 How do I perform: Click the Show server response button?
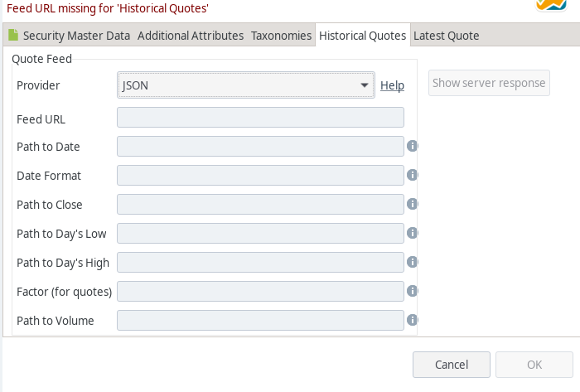(489, 83)
